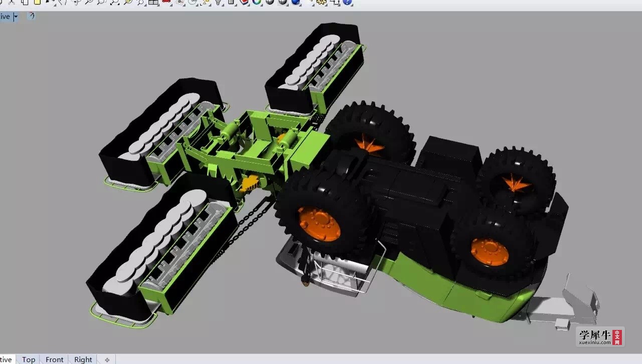Click the stacked layers icon in the toolbar
Viewport: 642px width, 364px height.
tap(244, 2)
